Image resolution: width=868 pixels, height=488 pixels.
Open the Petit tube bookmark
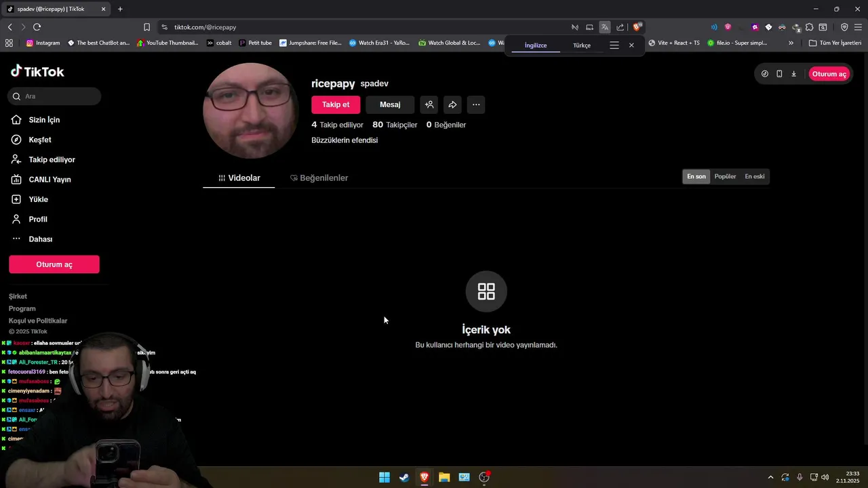click(256, 43)
